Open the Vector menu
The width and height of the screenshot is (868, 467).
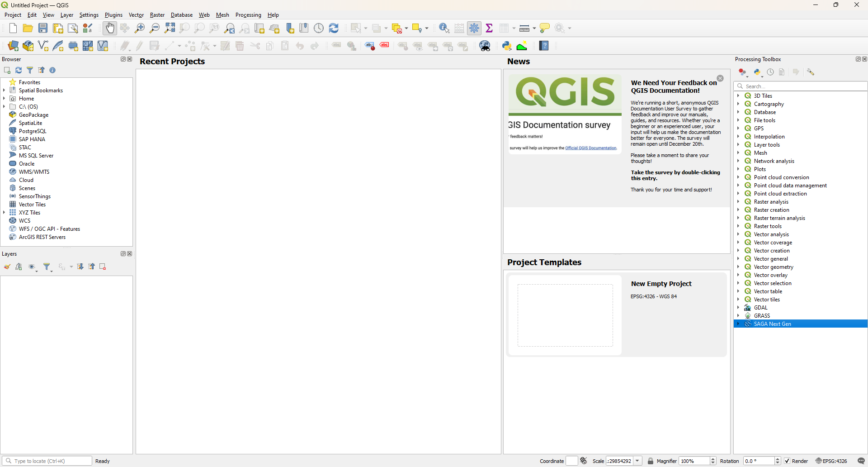(x=136, y=15)
